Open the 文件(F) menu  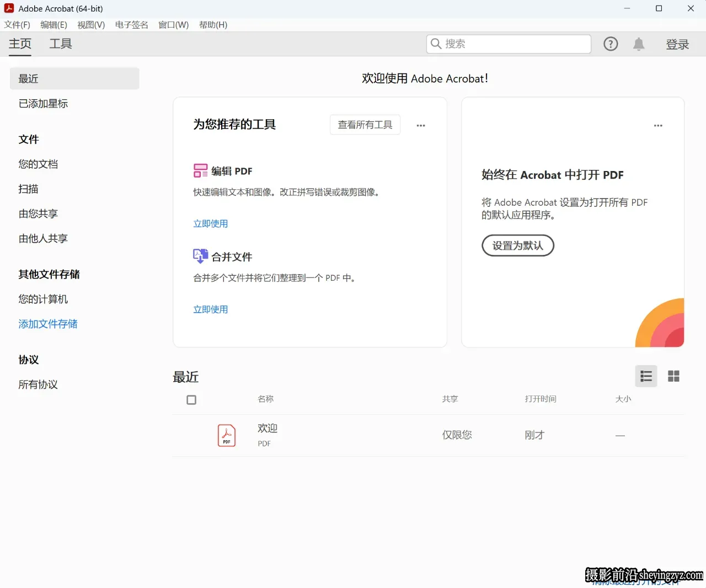pyautogui.click(x=17, y=25)
